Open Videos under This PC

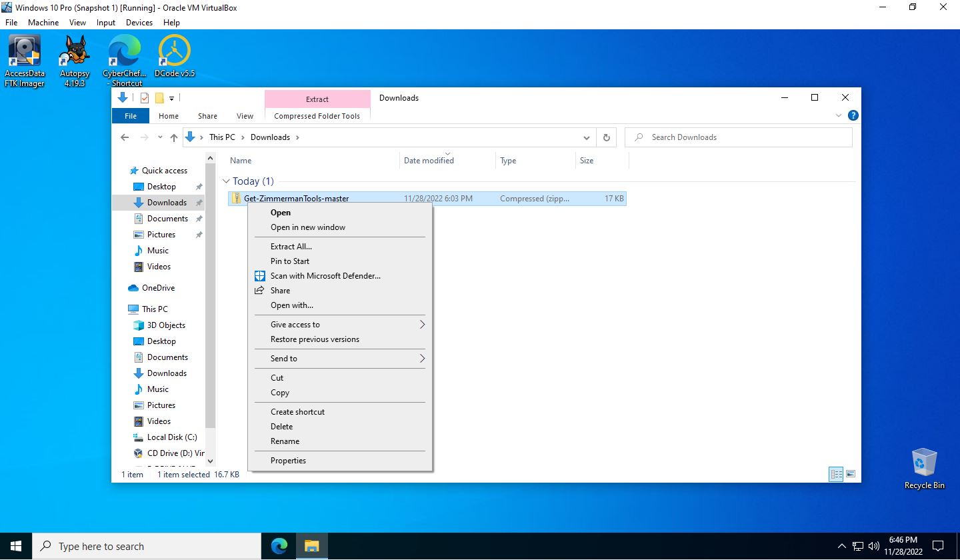(159, 421)
